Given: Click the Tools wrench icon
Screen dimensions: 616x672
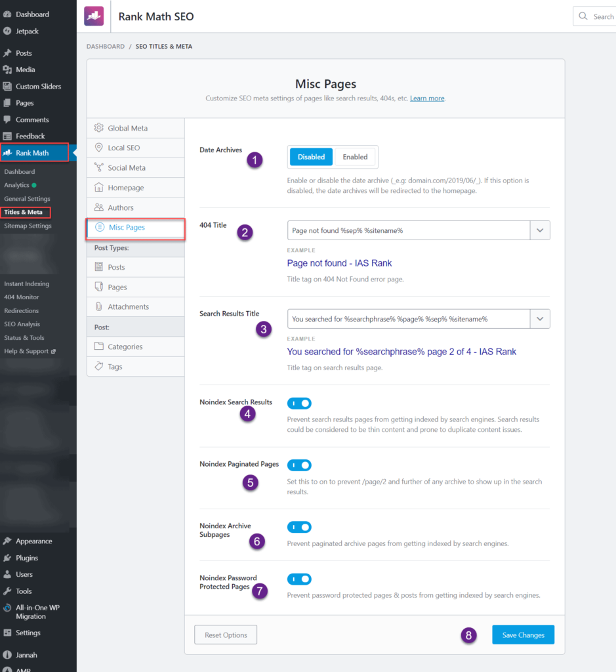Looking at the screenshot, I should coord(7,591).
